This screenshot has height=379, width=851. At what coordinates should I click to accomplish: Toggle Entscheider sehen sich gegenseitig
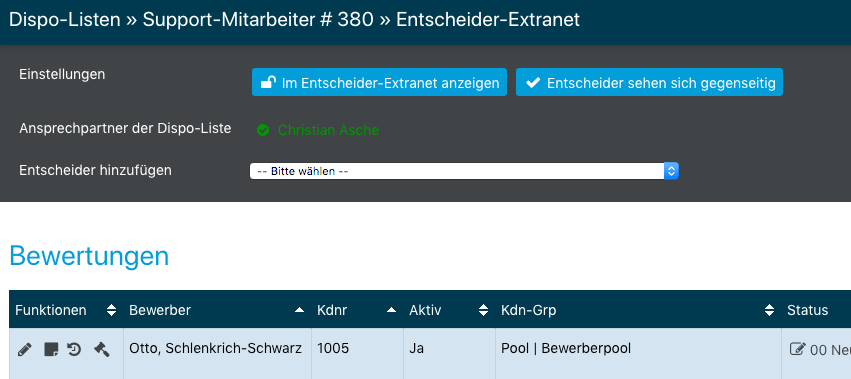pos(649,82)
